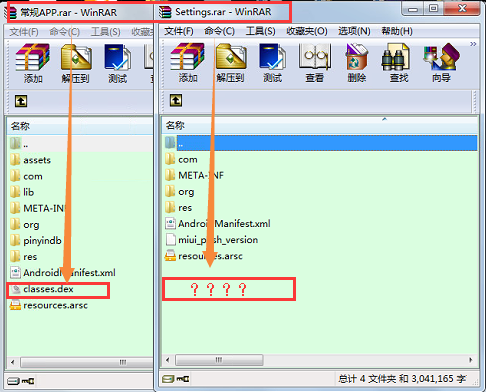The height and width of the screenshot is (392, 486).
Task: Select com folder in 常规APP.rar window
Action: tap(26, 176)
